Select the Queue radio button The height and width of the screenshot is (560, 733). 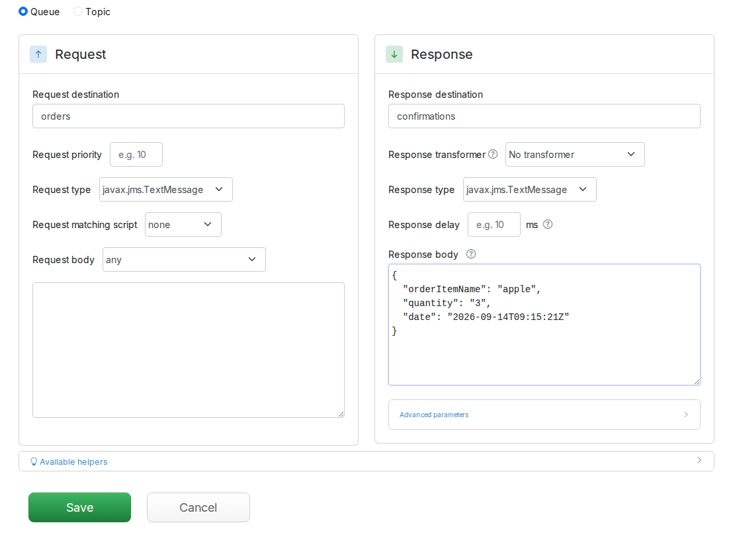pyautogui.click(x=23, y=11)
